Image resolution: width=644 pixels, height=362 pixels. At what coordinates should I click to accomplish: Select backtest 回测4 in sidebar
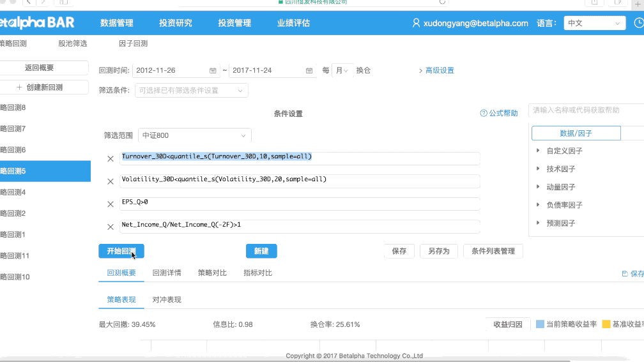coord(45,192)
